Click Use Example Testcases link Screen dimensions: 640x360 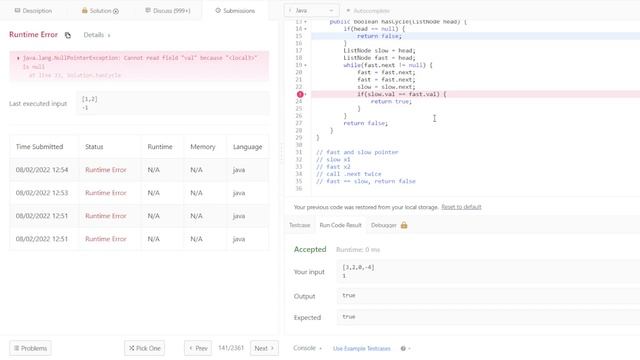tap(362, 349)
